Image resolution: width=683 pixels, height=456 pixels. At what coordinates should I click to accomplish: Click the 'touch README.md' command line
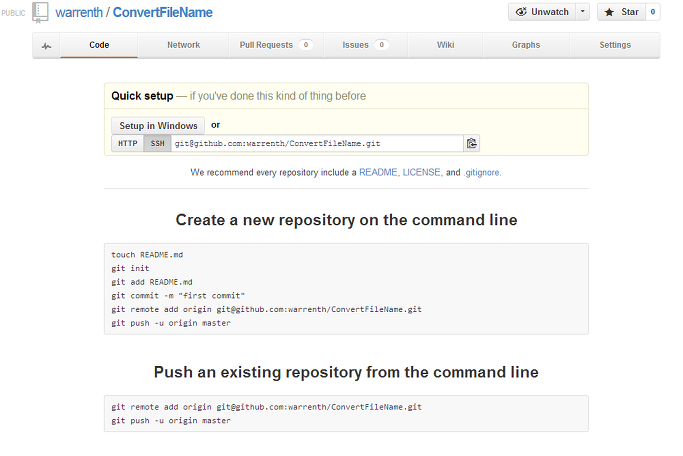[x=147, y=255]
